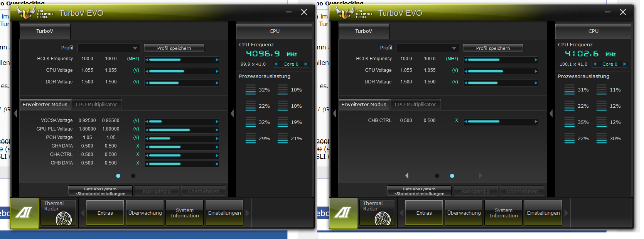Decrease CHB CTRL arrow in right window
The image size is (644, 239).
(x=466, y=122)
